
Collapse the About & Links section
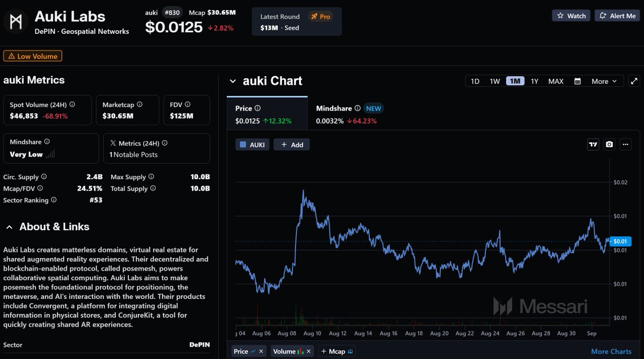[x=9, y=227]
